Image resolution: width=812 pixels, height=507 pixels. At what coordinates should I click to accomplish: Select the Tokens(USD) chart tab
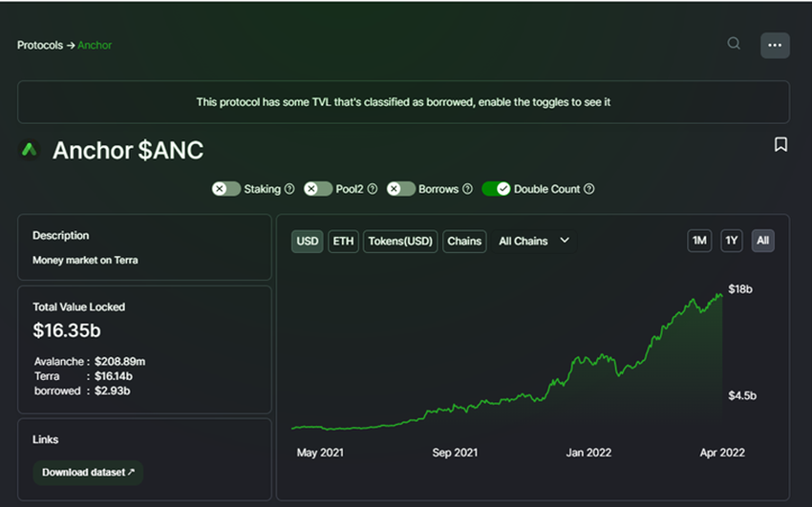(400, 241)
